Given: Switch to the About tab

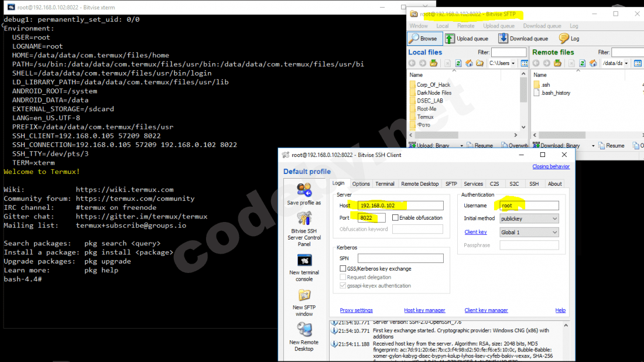Looking at the screenshot, I should [x=554, y=184].
